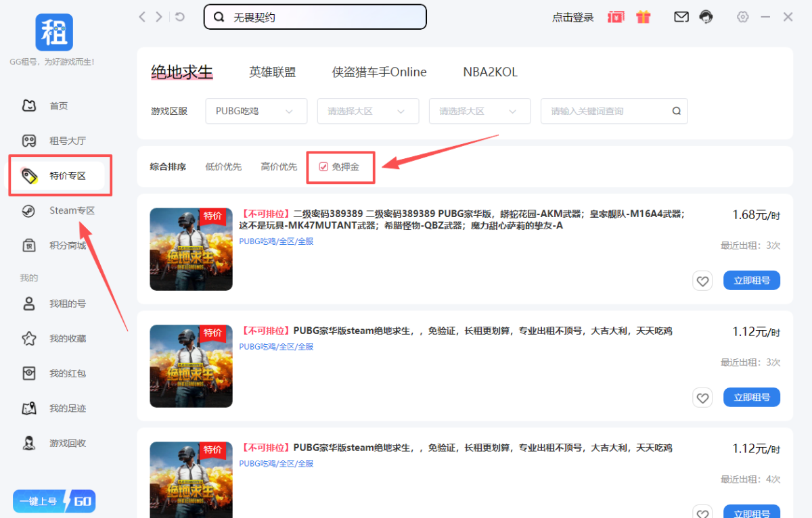The width and height of the screenshot is (812, 518).
Task: Open the first 请选择大区 dropdown
Action: point(368,111)
